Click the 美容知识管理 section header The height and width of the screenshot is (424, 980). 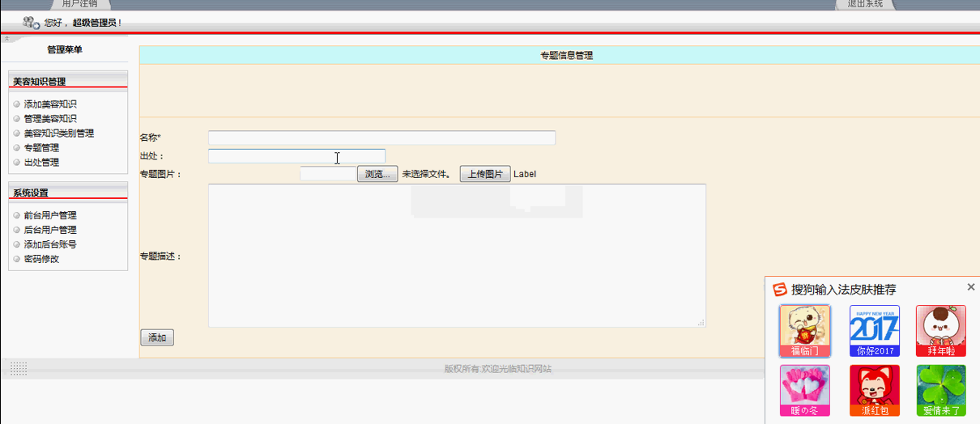coord(68,81)
